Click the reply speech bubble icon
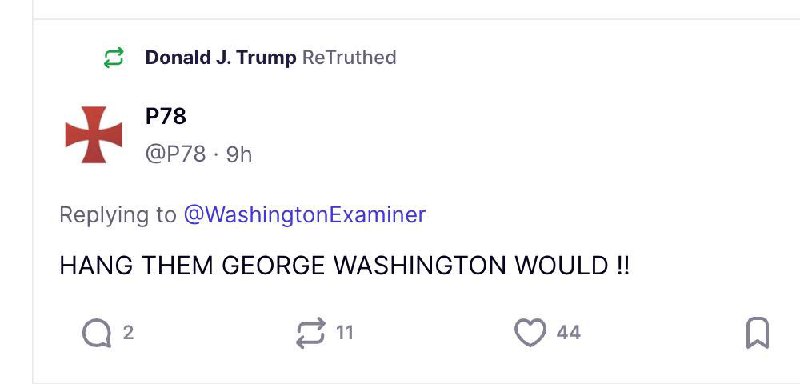Viewport: 800px width, 384px height. tap(96, 333)
